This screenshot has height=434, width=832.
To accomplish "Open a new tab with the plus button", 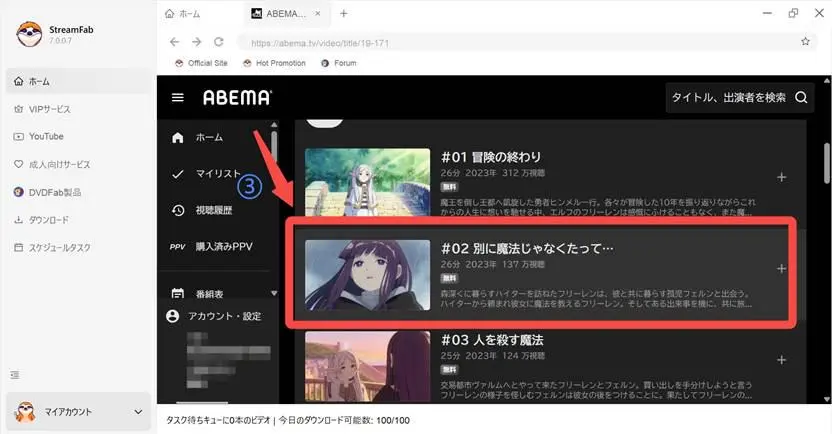I will [343, 14].
